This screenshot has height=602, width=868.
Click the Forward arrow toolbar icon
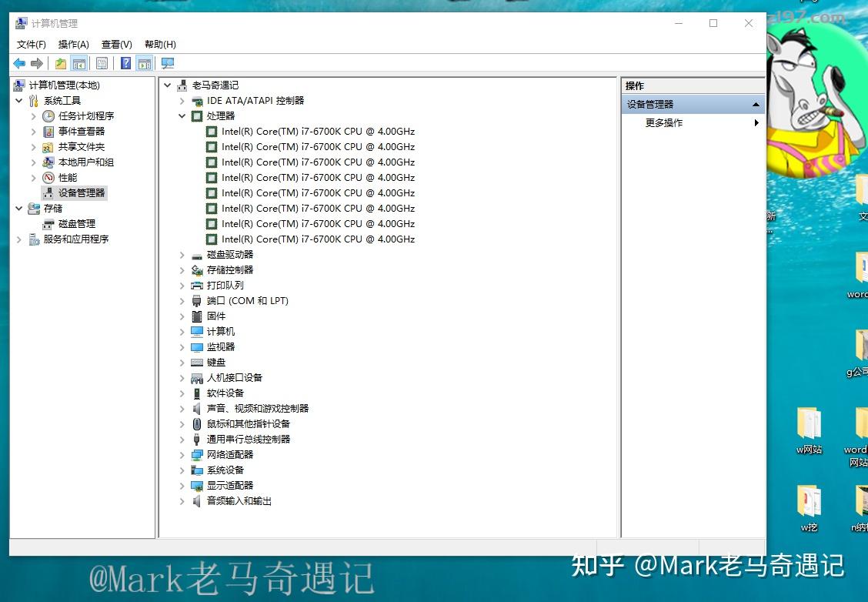(x=36, y=64)
